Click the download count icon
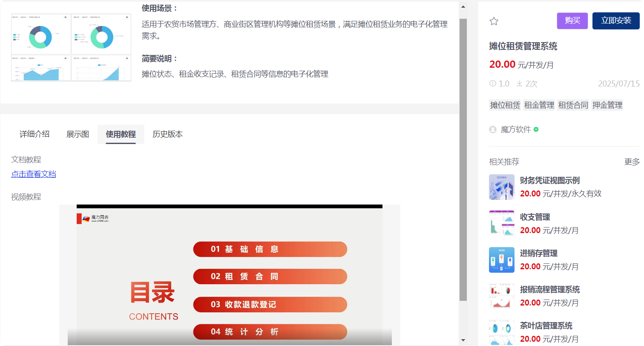Screen dimensions: 644x346 [x=519, y=84]
